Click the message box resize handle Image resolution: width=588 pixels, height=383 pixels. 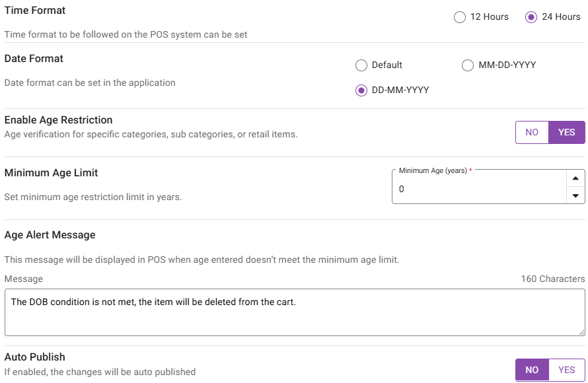coord(581,332)
